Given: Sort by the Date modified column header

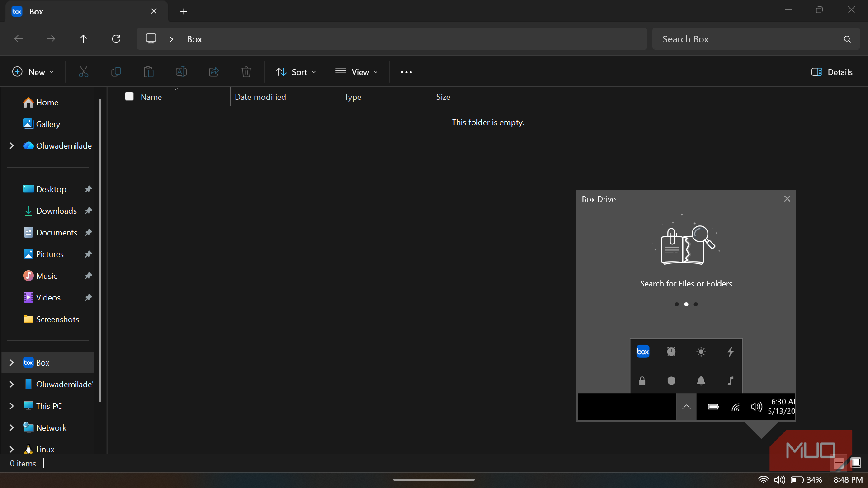Looking at the screenshot, I should [285, 97].
